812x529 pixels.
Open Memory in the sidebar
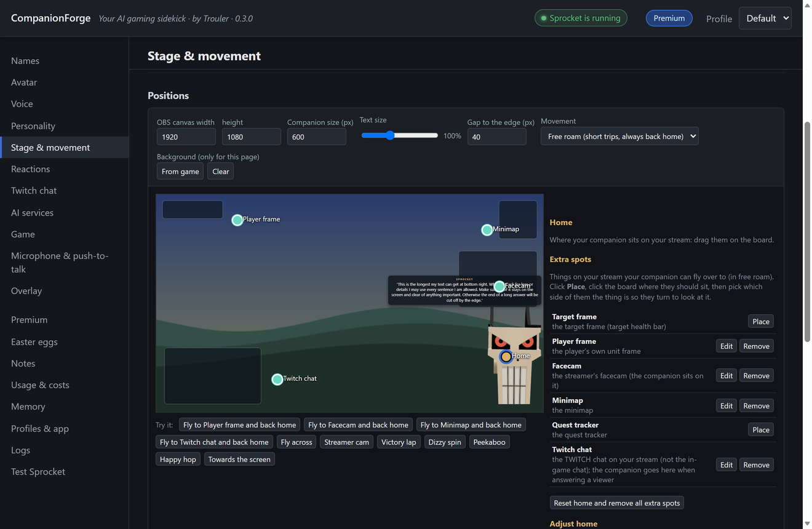tap(64, 407)
